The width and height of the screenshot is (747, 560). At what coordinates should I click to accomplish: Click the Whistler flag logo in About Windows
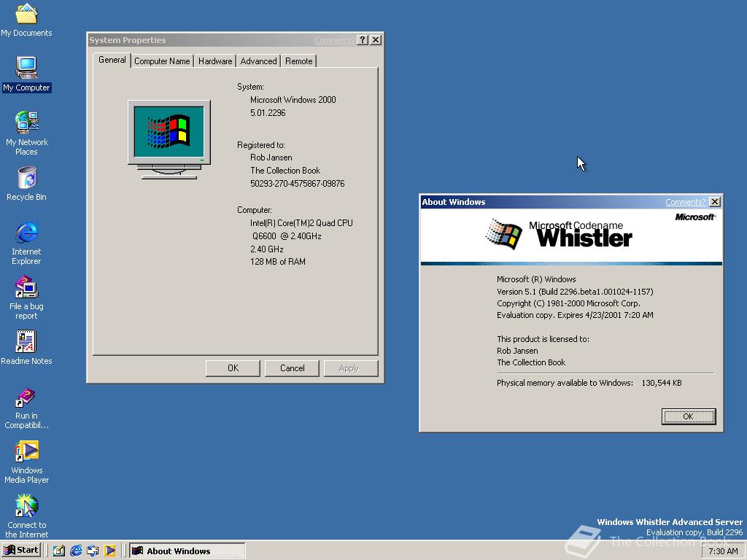[503, 234]
